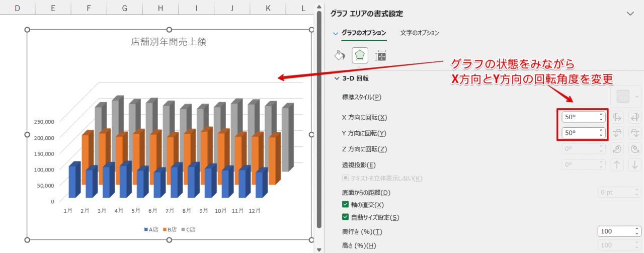Click the rotate up Y direction button
Screen dimensions: 644x253
[x=617, y=133]
